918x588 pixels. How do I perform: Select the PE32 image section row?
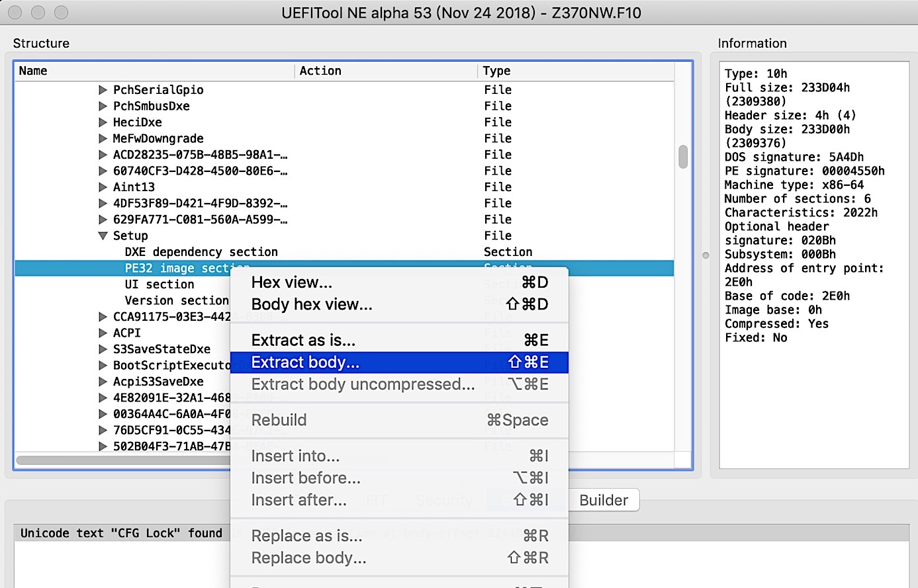tap(344, 268)
